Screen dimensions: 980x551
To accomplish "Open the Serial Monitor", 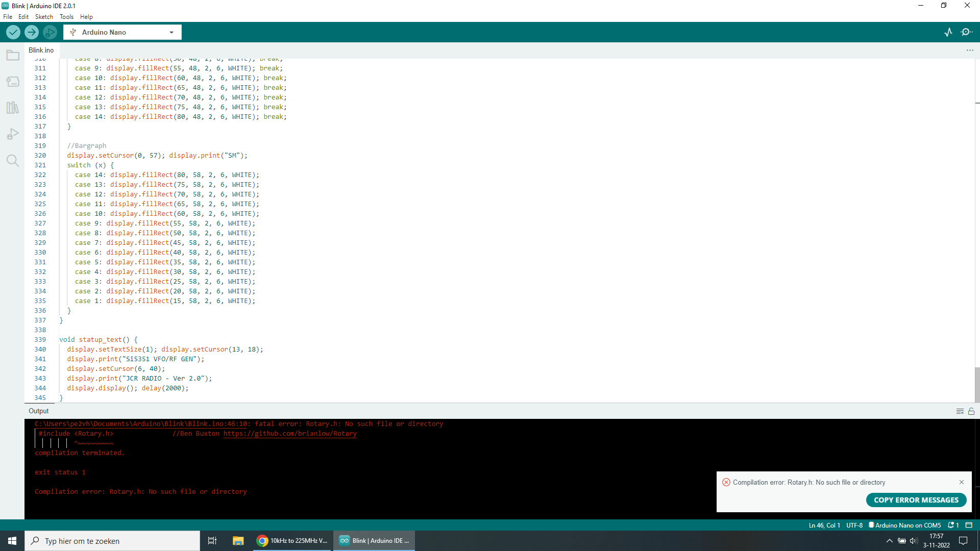I will tap(967, 32).
